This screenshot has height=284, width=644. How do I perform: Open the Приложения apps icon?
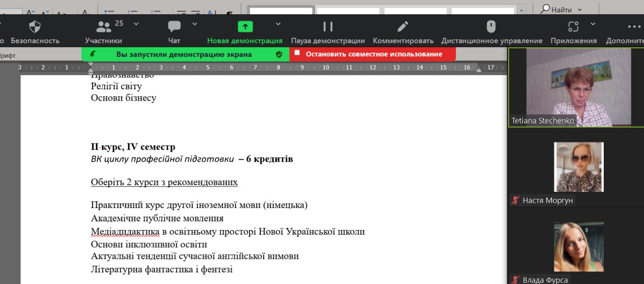click(x=573, y=27)
